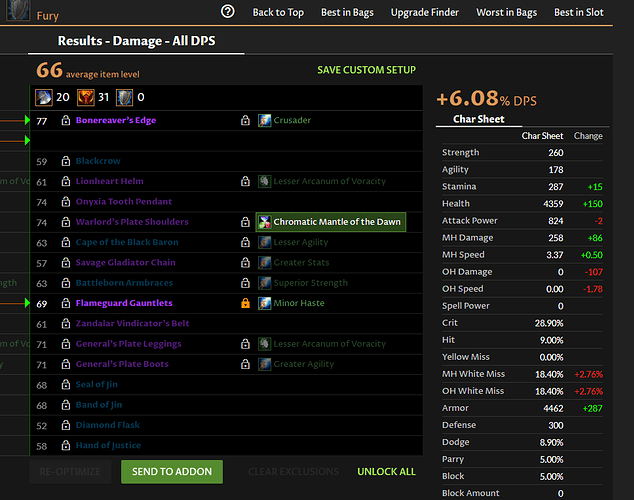Screen dimensions: 634x500
Task: Click the MH Damage +86 change value
Action: pyautogui.click(x=595, y=238)
